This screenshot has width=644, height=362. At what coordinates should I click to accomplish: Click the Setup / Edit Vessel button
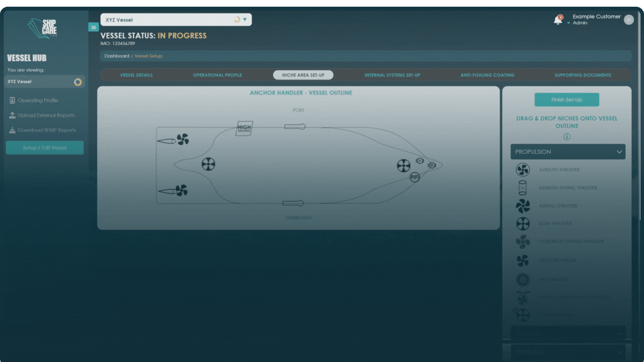pyautogui.click(x=45, y=148)
